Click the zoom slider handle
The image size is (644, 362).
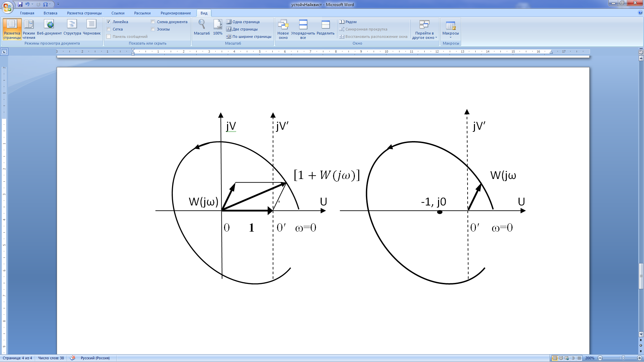pyautogui.click(x=623, y=358)
